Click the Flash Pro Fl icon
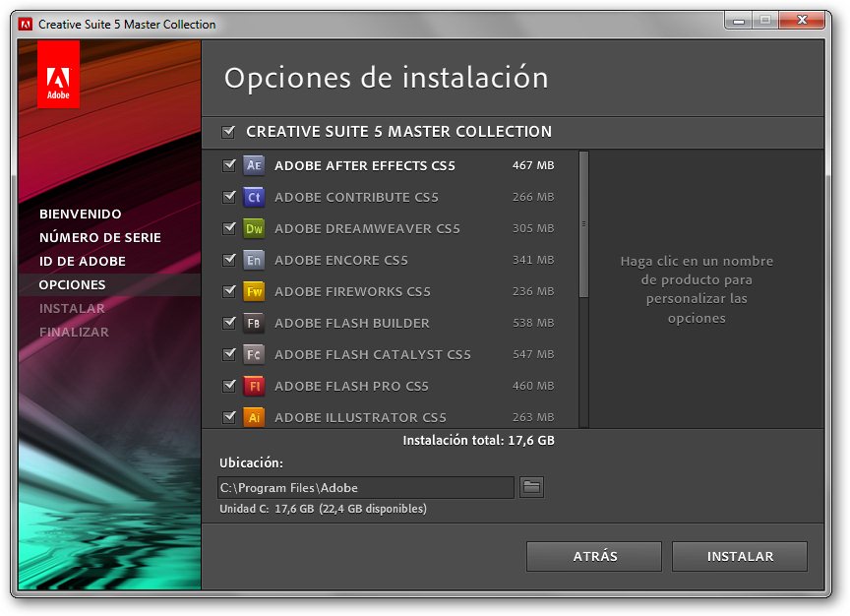Screen dimensions: 850x616 [x=254, y=386]
